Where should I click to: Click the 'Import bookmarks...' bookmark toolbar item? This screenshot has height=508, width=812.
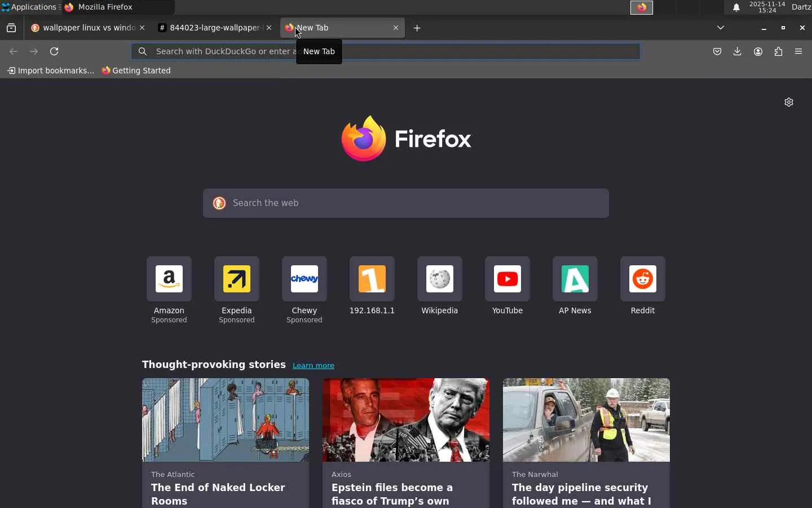point(51,71)
